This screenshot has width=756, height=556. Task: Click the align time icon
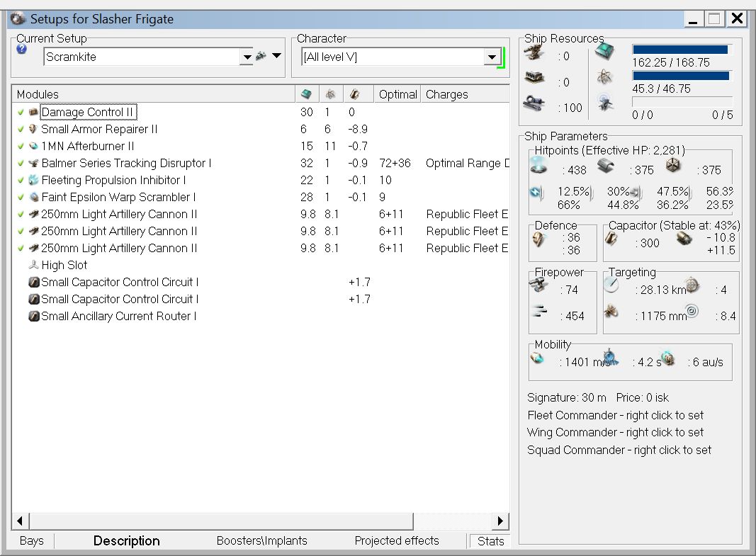(x=610, y=358)
